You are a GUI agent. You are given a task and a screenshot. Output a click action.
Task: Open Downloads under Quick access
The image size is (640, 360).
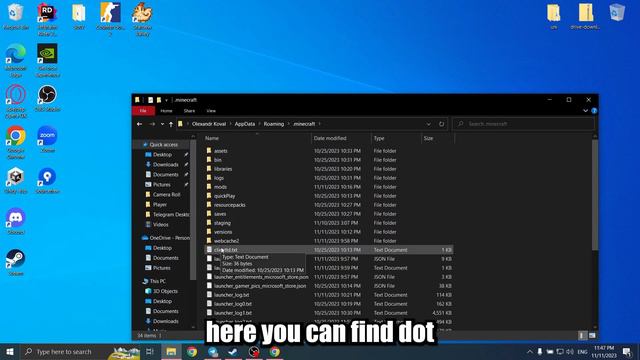pos(166,164)
